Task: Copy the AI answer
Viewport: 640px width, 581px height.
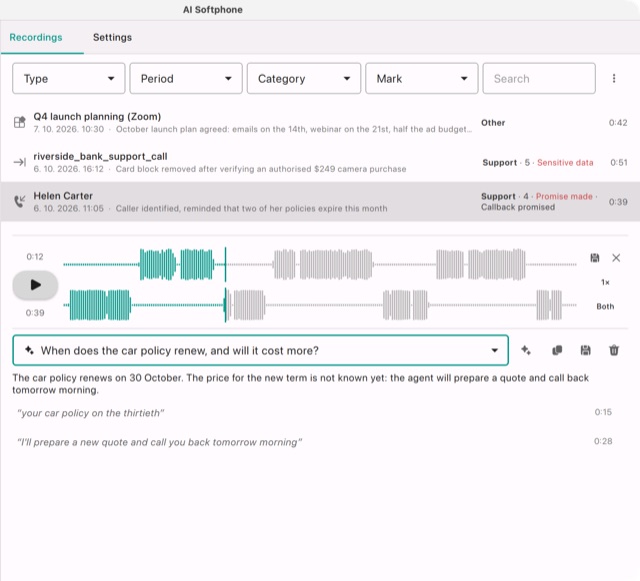Action: pos(557,350)
